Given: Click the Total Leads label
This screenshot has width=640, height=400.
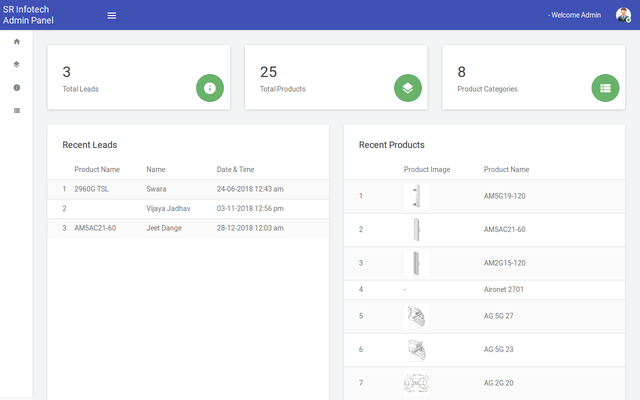Looking at the screenshot, I should coord(80,89).
